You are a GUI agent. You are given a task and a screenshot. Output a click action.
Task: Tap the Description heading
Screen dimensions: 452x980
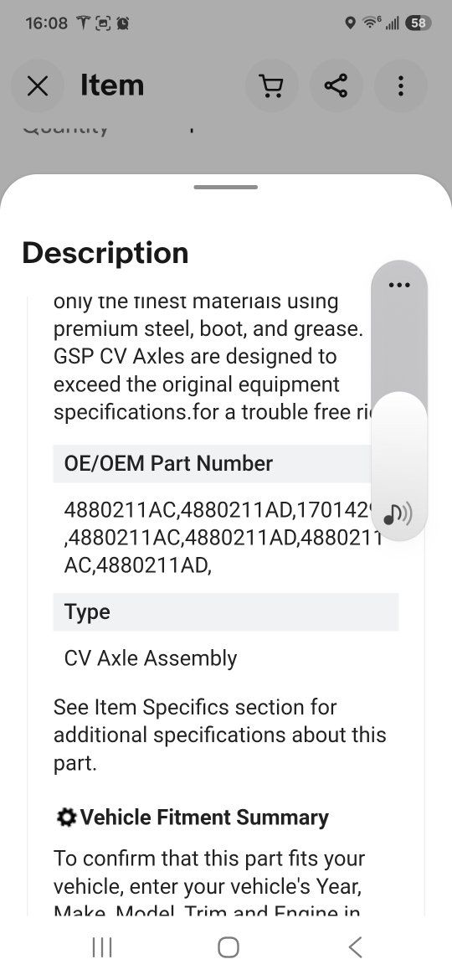coord(105,253)
